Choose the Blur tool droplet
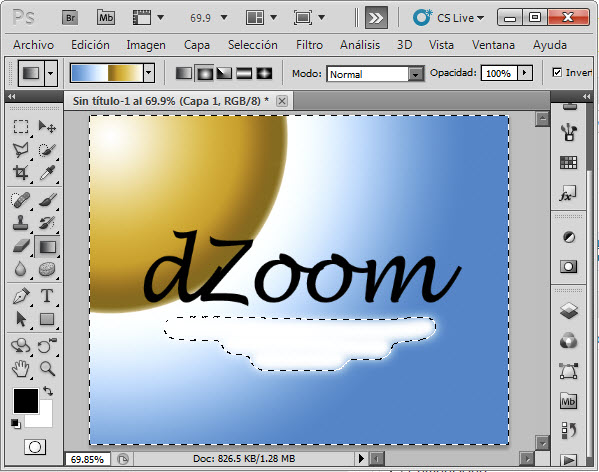599x472 pixels. tap(21, 269)
